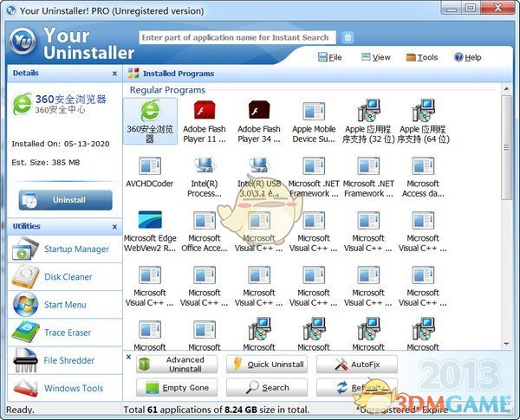Open the View menu

pos(376,57)
